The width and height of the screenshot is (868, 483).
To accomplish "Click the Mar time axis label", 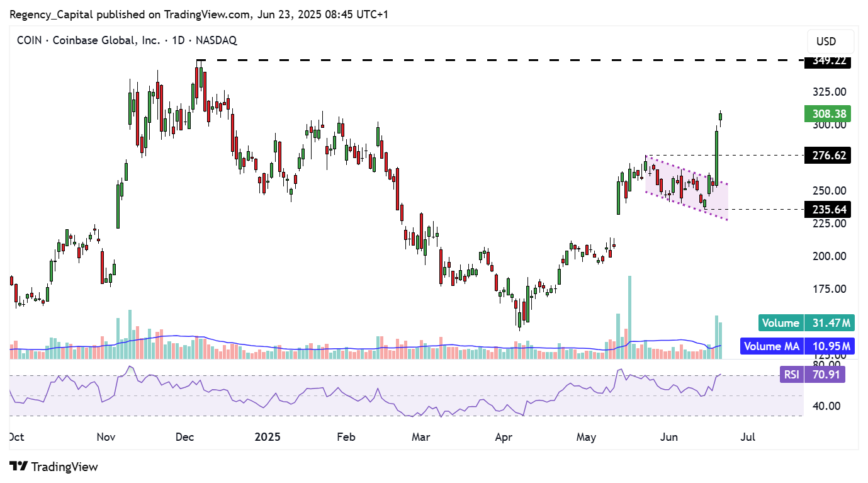I will 420,437.
